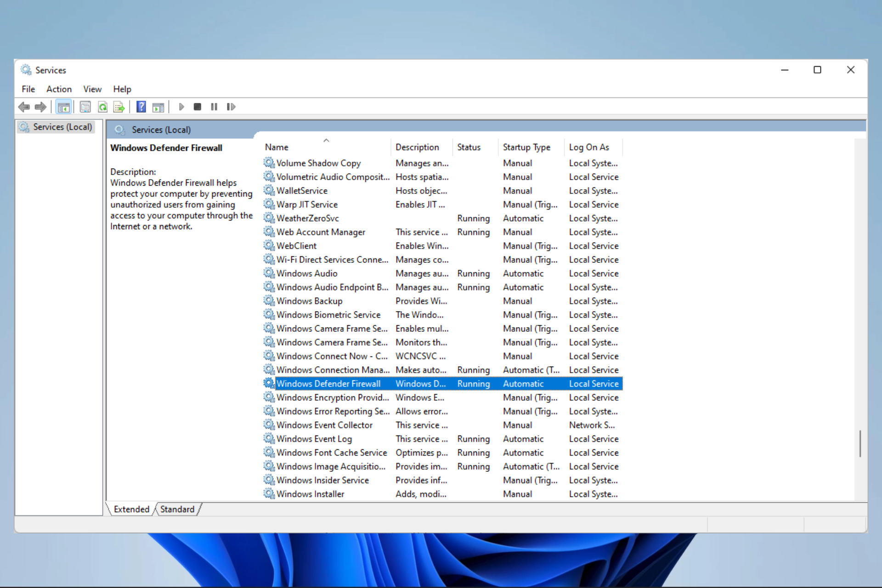Click the gear icon beside Warp JIT Service
The width and height of the screenshot is (882, 588).
269,204
